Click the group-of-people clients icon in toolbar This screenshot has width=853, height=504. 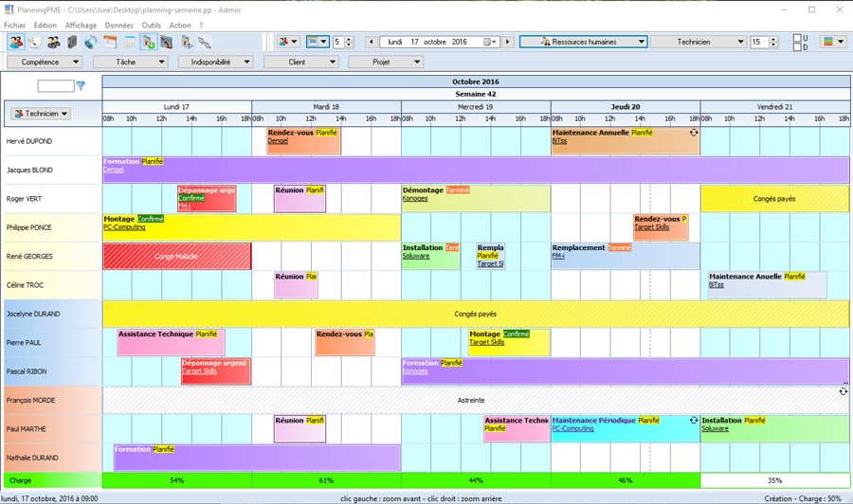[53, 42]
